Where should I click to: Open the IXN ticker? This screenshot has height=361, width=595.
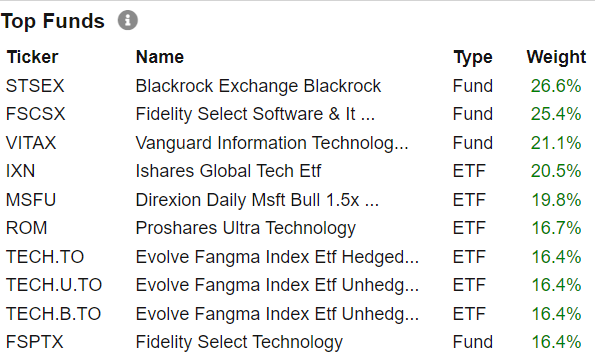click(x=20, y=171)
